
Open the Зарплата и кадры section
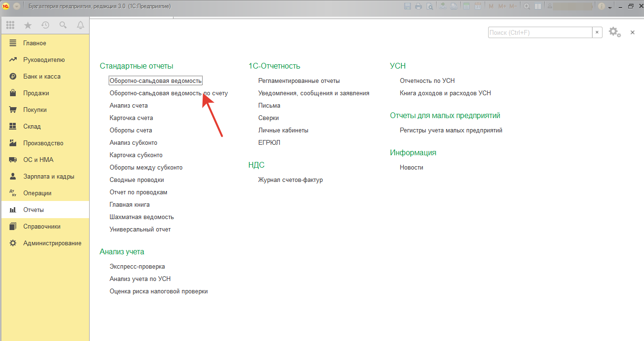click(45, 176)
